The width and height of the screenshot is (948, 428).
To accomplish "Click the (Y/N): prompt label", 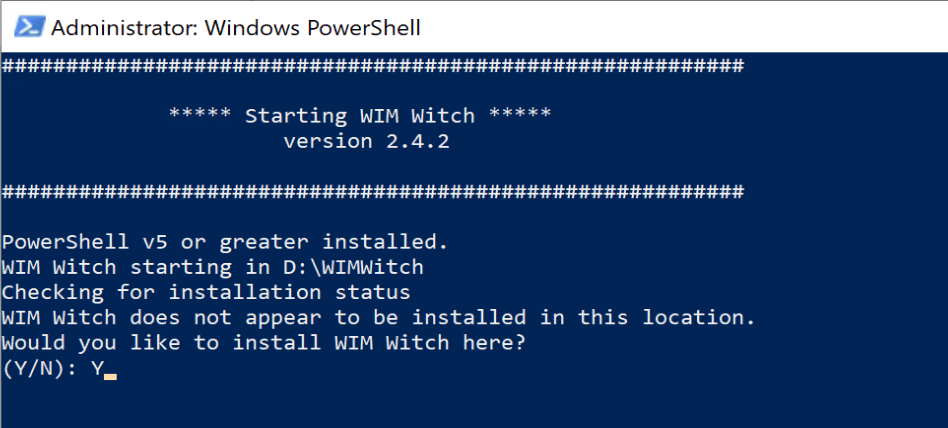I will [x=40, y=369].
